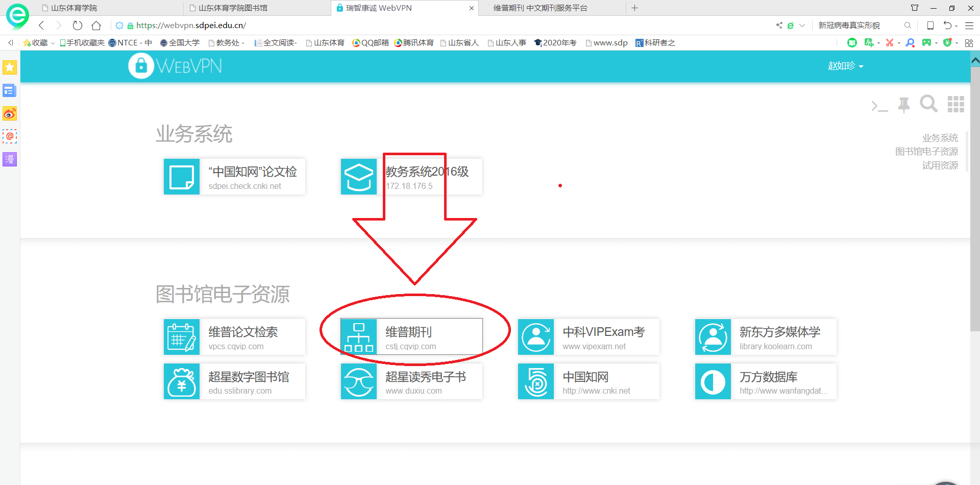Open the blue news feed sidebar icon
This screenshot has width=980, height=485.
[10, 91]
